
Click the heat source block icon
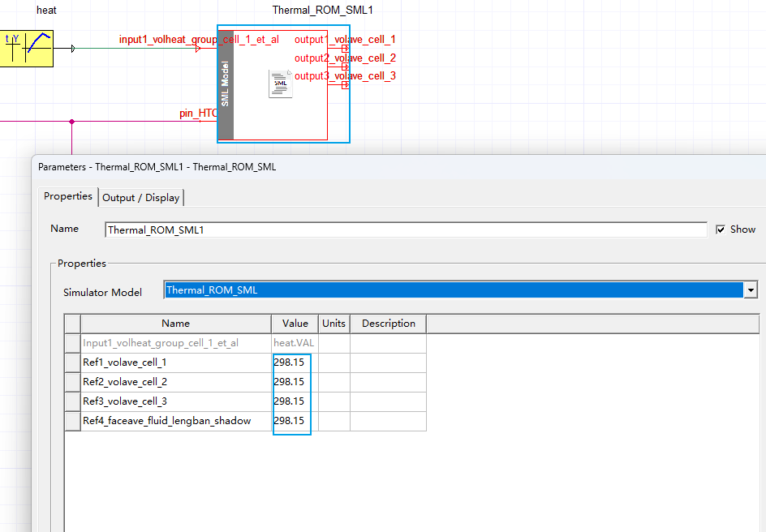coord(26,49)
